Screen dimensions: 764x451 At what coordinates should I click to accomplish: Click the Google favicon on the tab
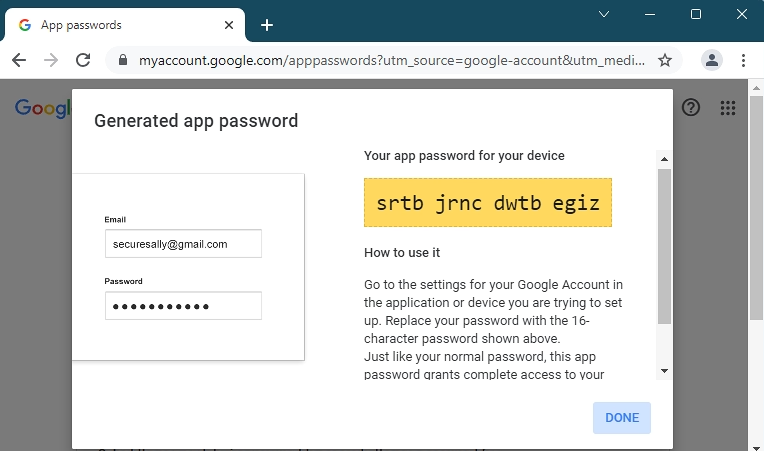(x=25, y=25)
